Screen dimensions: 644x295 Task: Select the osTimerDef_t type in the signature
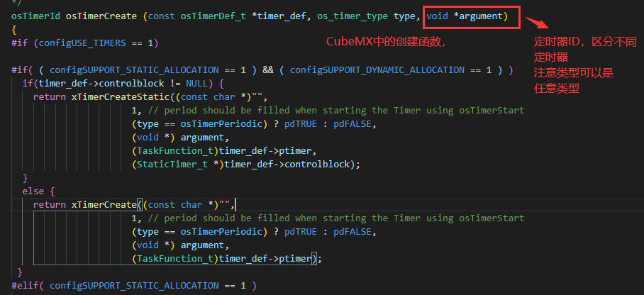coord(213,16)
